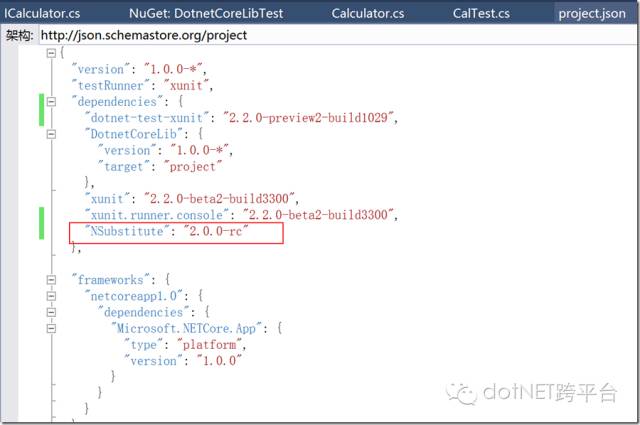The image size is (640, 425).
Task: Click the "xunit" testRunner value
Action: [186, 85]
